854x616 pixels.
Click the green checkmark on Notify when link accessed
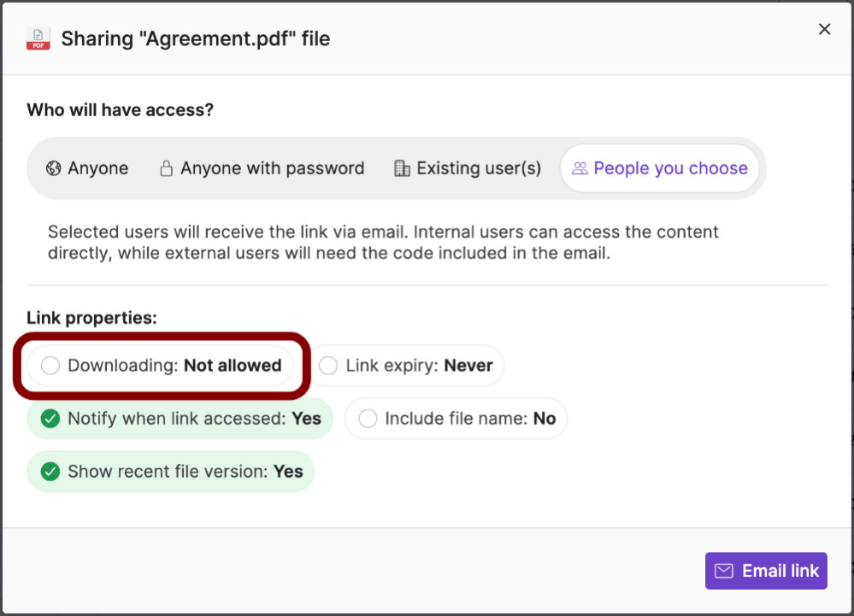(50, 419)
